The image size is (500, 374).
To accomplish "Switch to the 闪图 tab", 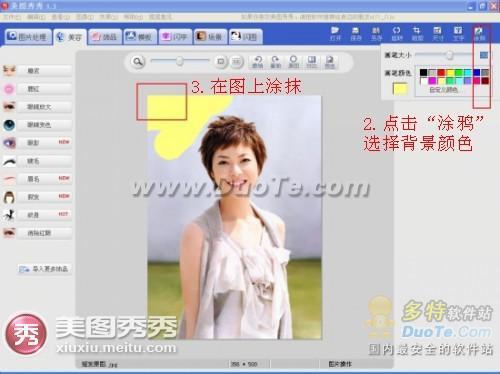I will 246,37.
